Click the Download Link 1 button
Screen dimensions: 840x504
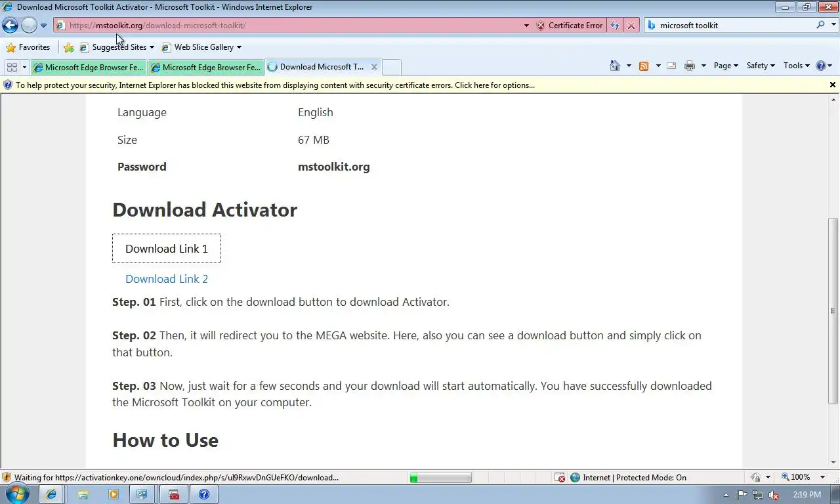click(x=167, y=249)
